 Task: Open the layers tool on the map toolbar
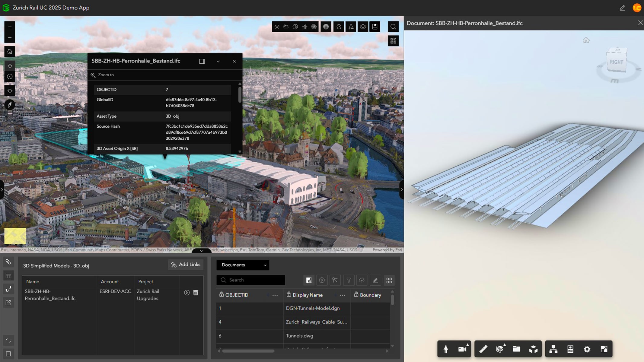click(363, 27)
